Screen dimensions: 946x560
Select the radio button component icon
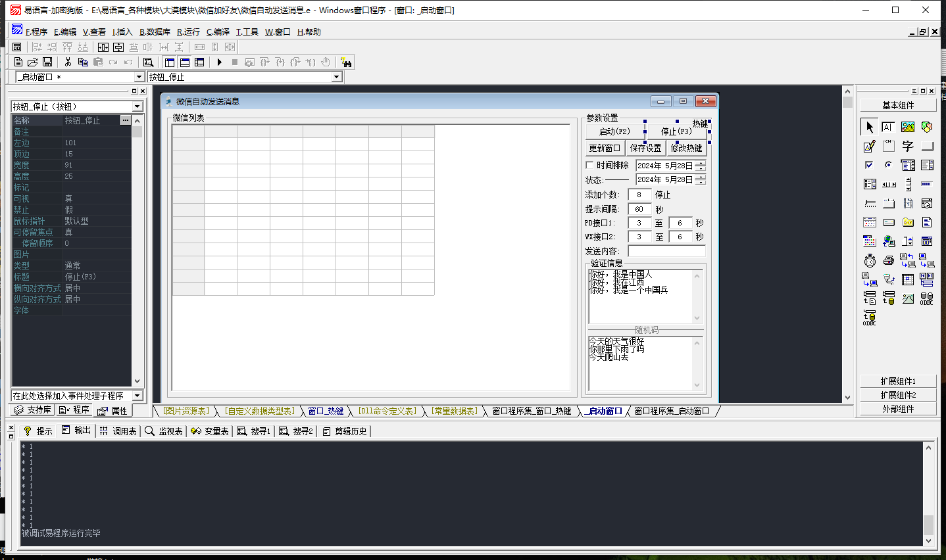point(889,165)
